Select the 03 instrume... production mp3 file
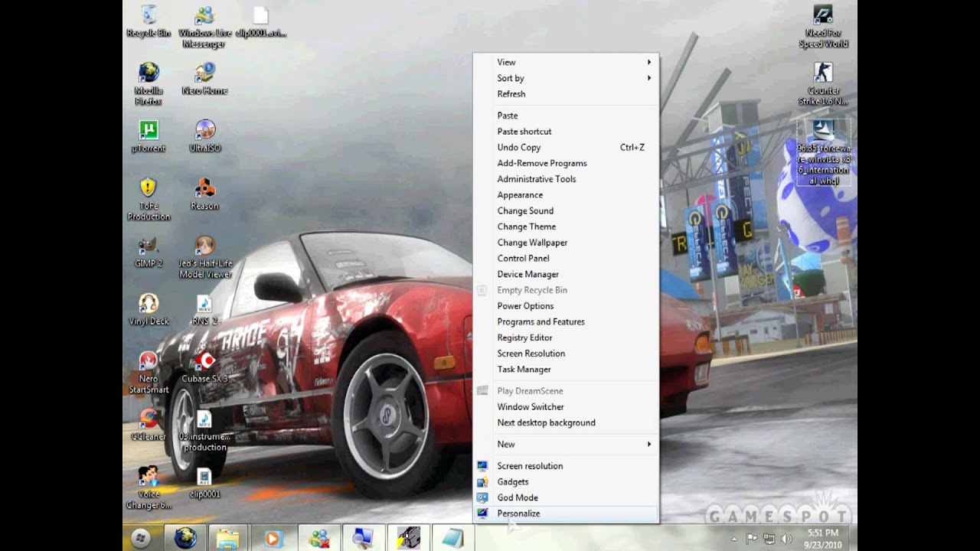980x551 pixels. [204, 430]
